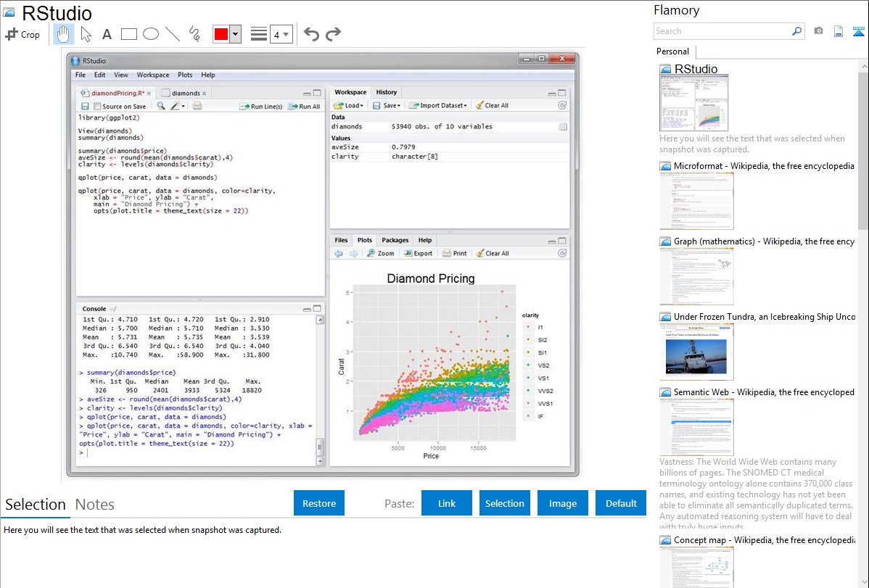Click the Paste Selection button
Image resolution: width=869 pixels, height=588 pixels.
coord(504,503)
